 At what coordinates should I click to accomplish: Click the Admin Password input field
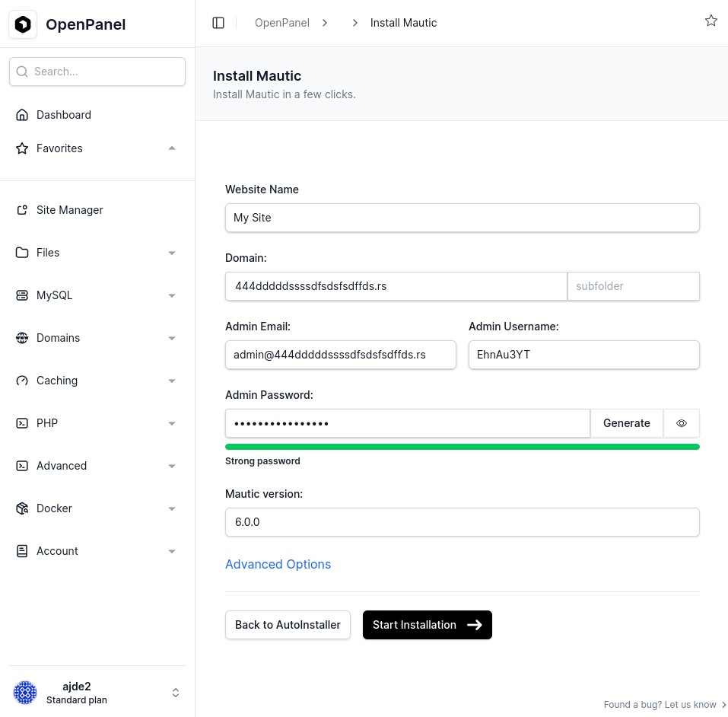click(408, 423)
